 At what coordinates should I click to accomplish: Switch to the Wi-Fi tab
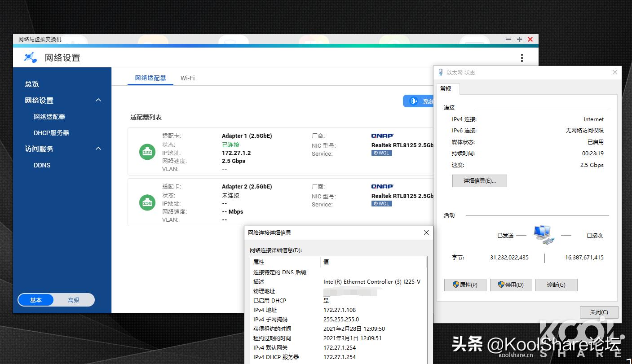187,78
